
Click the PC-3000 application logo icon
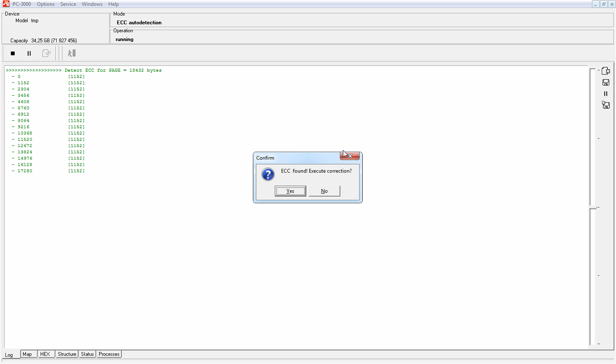pos(6,4)
